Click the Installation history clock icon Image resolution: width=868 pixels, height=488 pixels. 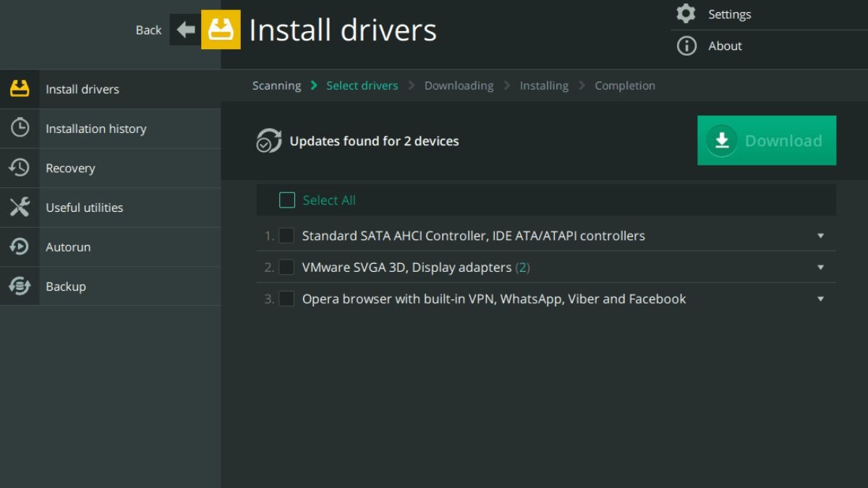coord(20,128)
